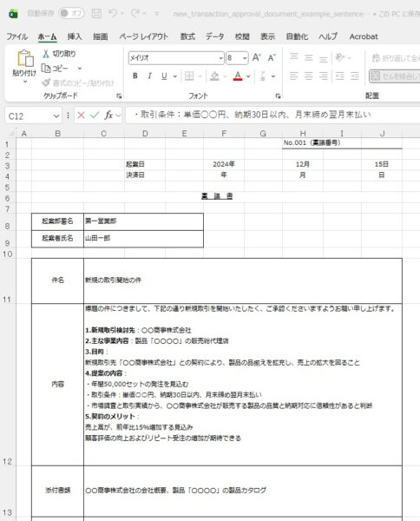Click the Increase Indent icon

[x=355, y=76]
